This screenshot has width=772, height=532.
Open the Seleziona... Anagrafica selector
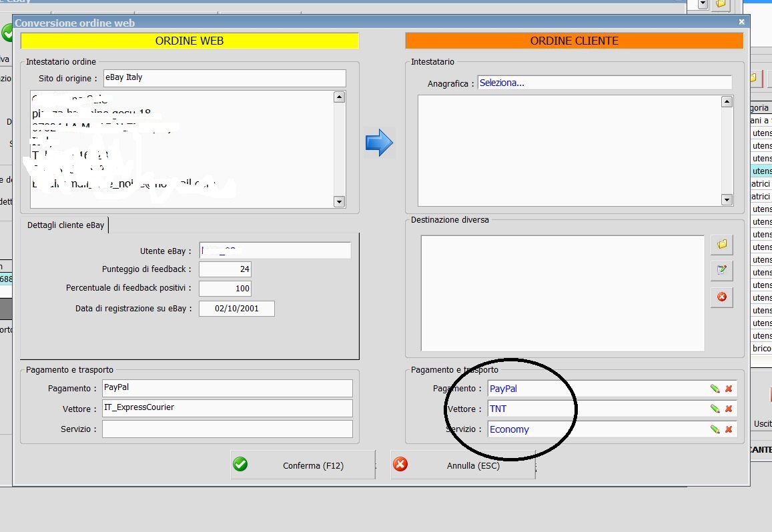(x=605, y=83)
